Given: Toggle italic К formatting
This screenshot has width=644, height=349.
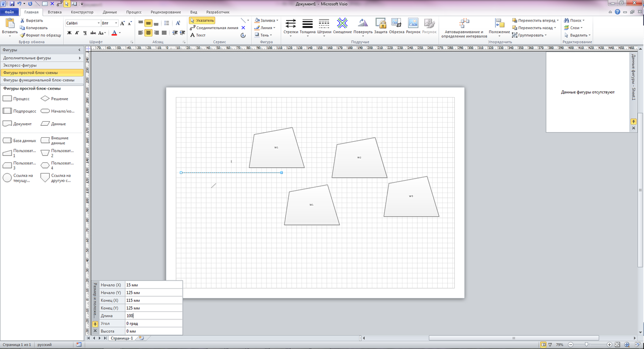Looking at the screenshot, I should 77,33.
